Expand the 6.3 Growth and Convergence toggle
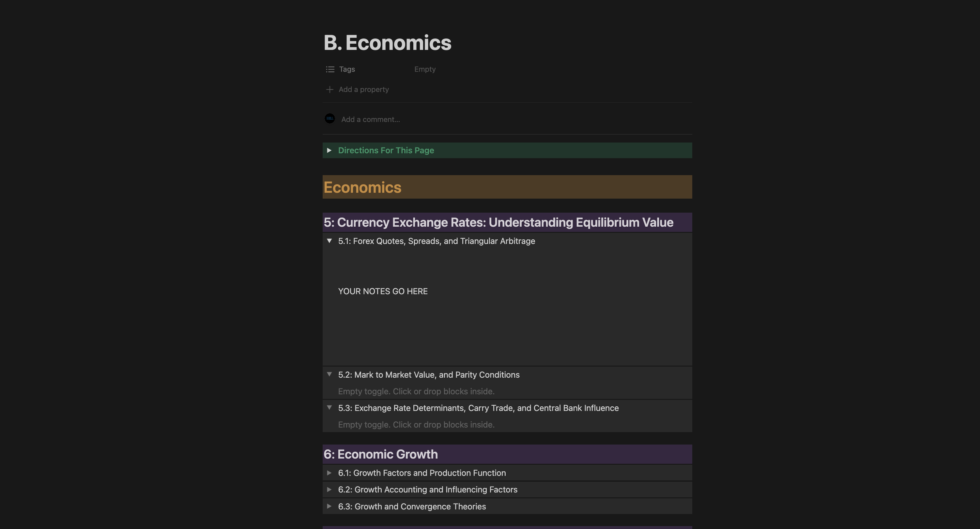980x529 pixels. coord(329,506)
